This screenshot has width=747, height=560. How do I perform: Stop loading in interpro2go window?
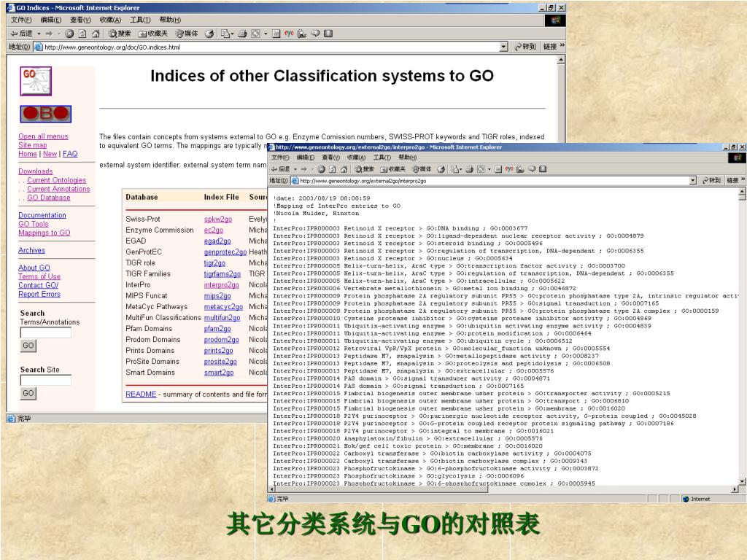322,169
